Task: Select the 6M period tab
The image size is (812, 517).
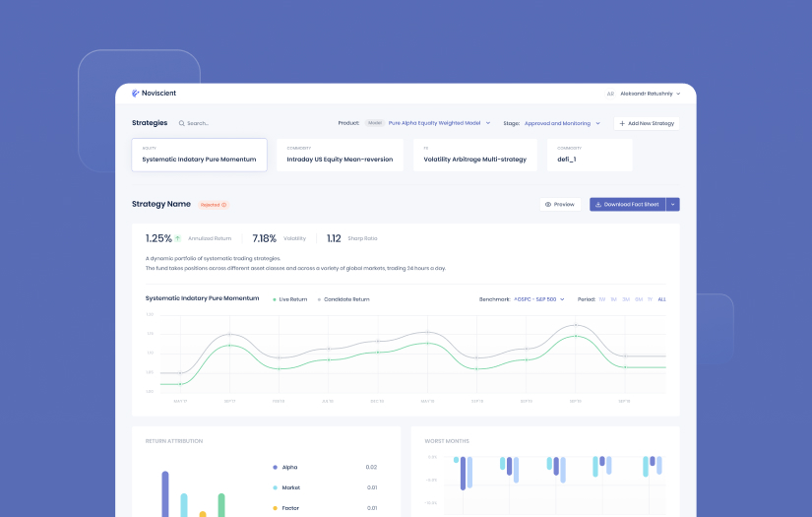Action: pyautogui.click(x=639, y=299)
